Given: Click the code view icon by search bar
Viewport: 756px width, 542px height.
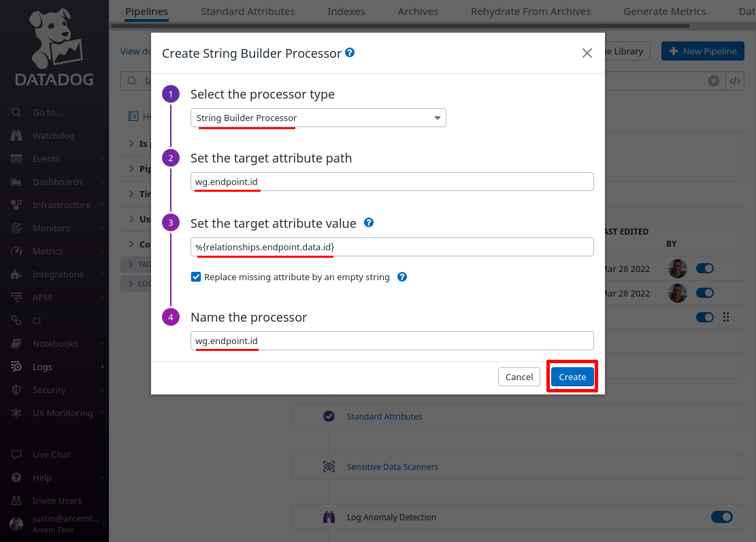Looking at the screenshot, I should tap(735, 81).
